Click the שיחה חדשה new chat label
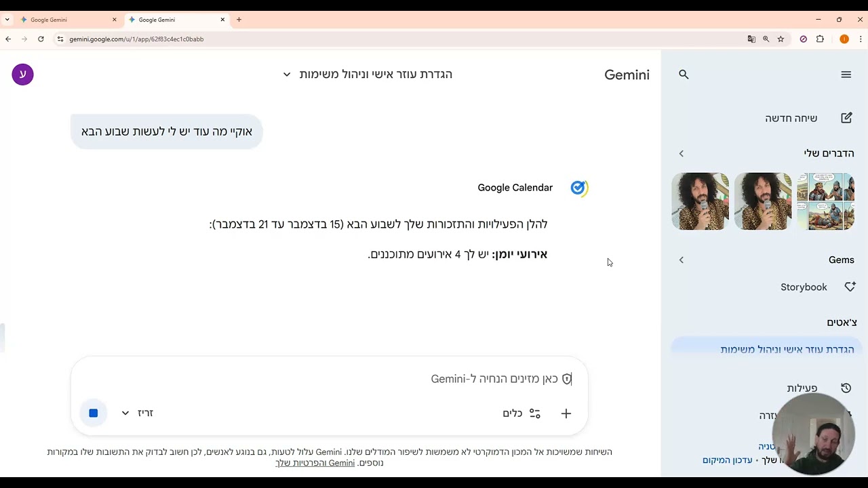Screen dimensions: 868x488 click(x=791, y=118)
